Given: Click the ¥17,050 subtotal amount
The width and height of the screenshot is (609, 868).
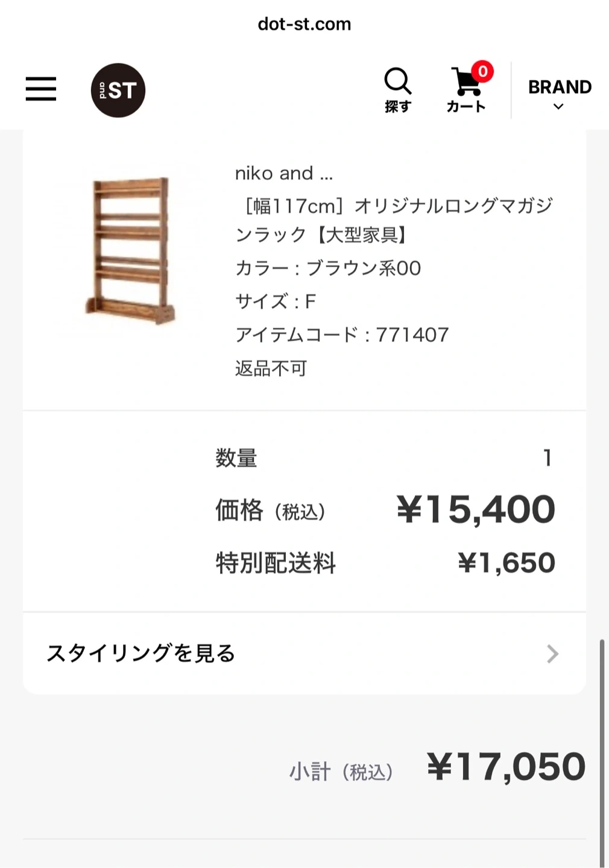Looking at the screenshot, I should 506,767.
